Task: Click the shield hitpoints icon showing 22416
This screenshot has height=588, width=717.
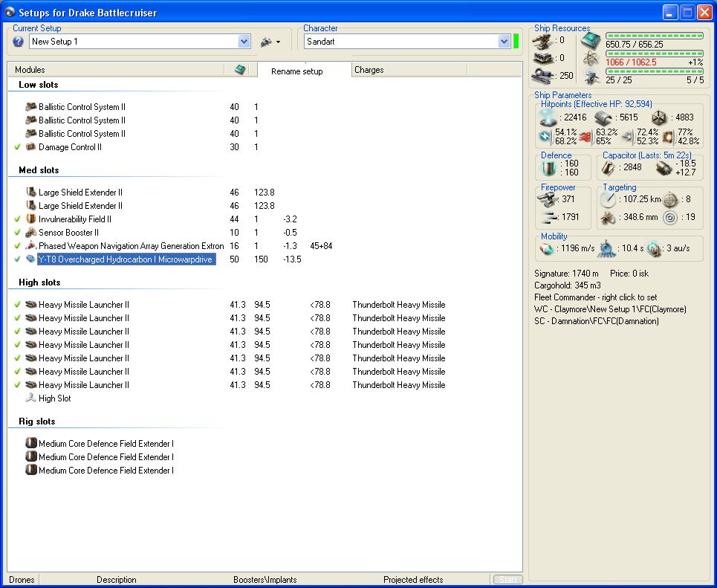Action: tap(548, 118)
